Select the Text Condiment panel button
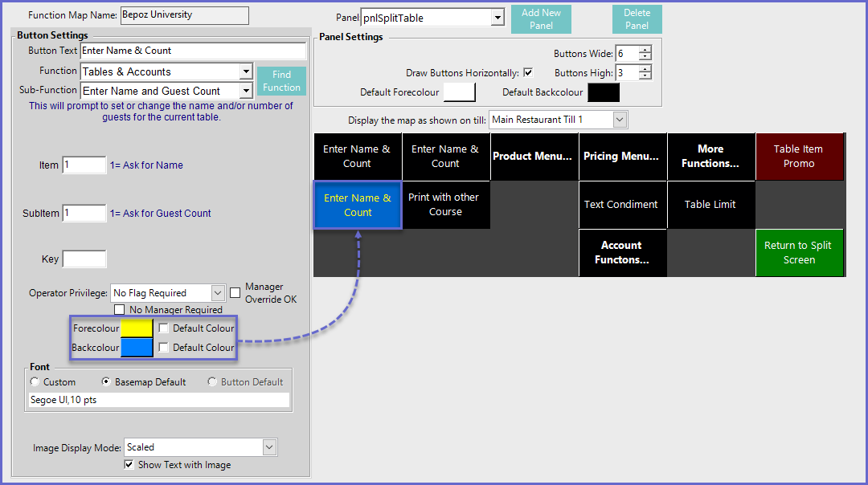Viewport: 868px width, 485px height. [623, 205]
